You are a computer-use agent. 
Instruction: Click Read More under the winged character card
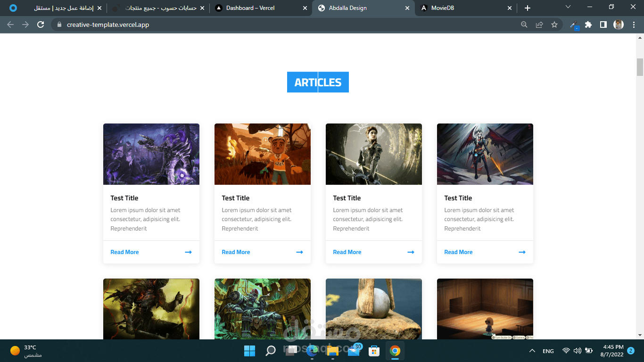coord(458,252)
